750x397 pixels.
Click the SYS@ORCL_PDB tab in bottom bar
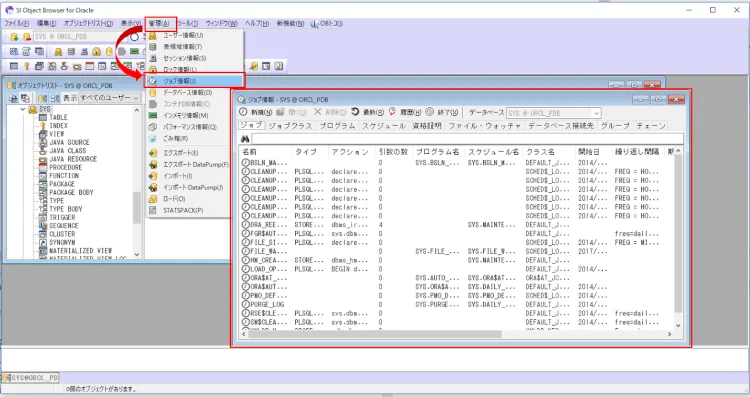31,377
